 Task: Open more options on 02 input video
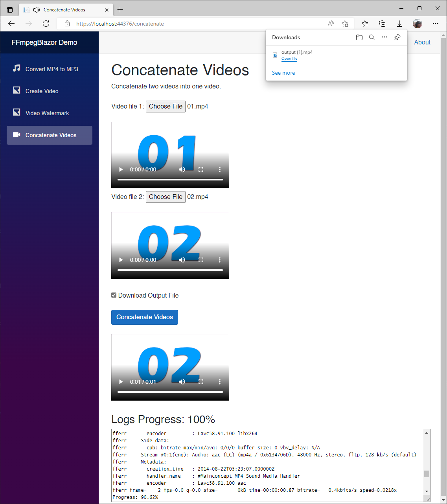220,260
